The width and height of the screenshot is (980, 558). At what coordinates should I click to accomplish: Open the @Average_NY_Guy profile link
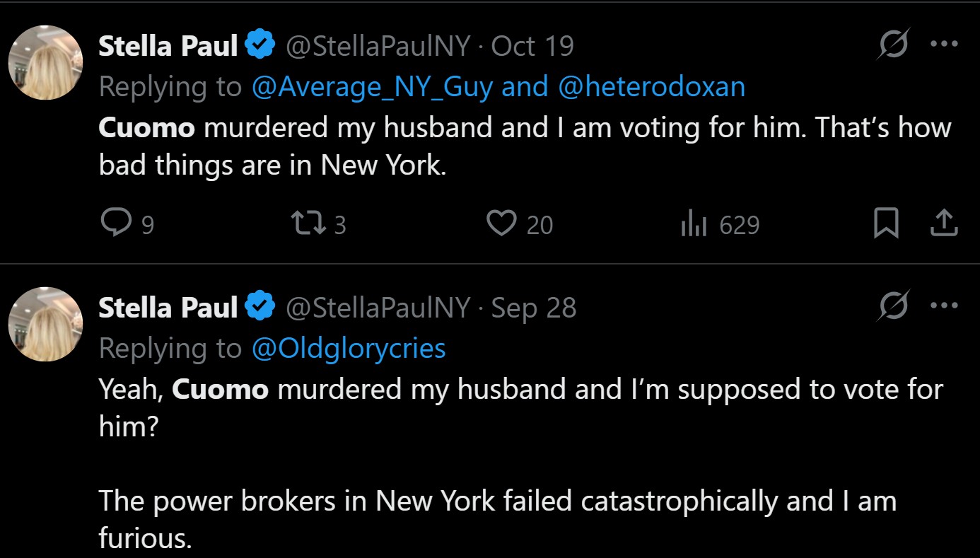tap(372, 86)
